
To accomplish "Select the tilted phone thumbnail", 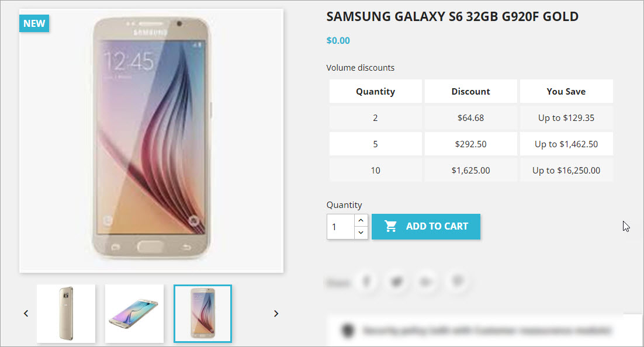I will coord(134,314).
